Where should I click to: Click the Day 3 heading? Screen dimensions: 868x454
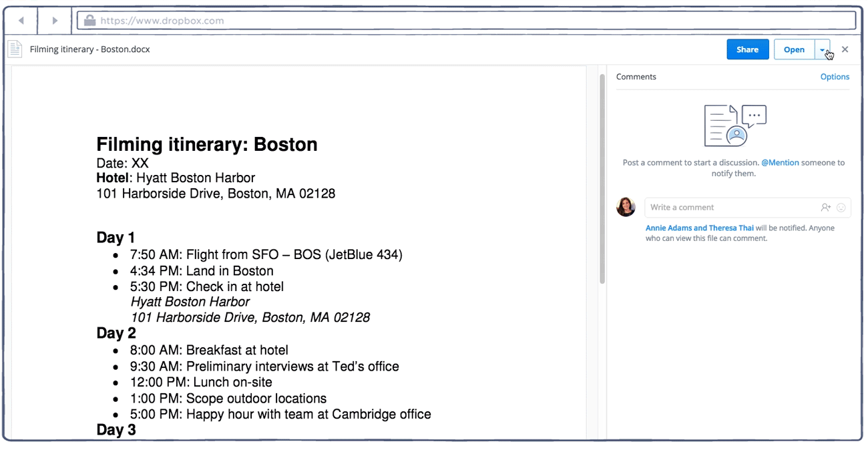coord(116,430)
